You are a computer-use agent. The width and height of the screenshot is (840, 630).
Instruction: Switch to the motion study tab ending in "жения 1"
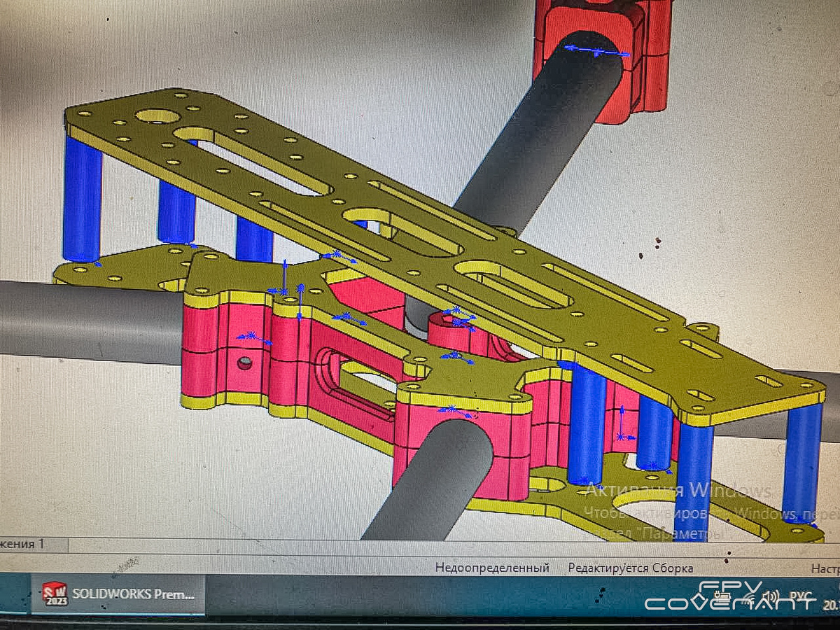(23, 544)
